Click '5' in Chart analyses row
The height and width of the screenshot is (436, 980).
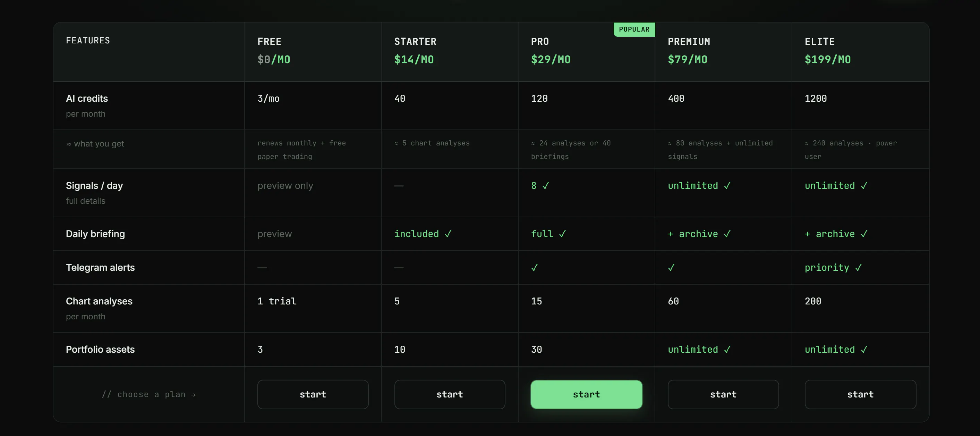click(x=397, y=301)
